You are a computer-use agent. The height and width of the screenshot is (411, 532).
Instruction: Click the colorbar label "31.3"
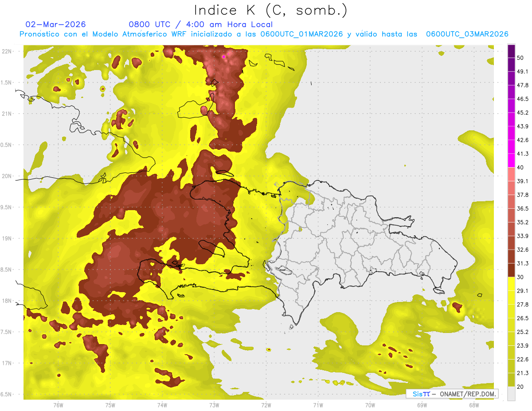point(523,263)
